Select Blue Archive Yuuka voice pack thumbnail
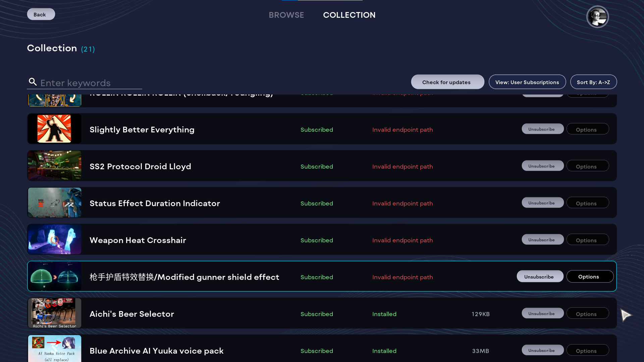 click(x=54, y=349)
